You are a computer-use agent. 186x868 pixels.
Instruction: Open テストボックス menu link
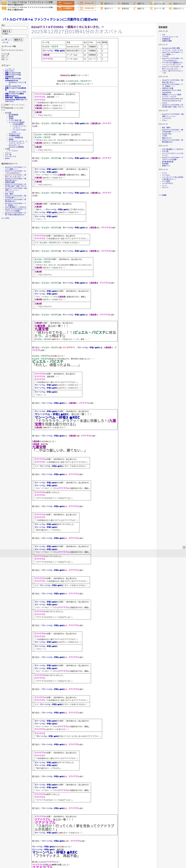click(10, 157)
